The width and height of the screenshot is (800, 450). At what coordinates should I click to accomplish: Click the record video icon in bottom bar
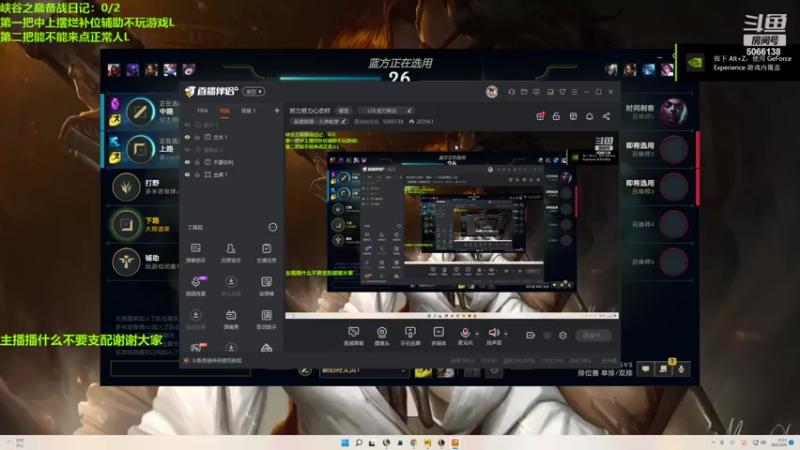point(531,335)
